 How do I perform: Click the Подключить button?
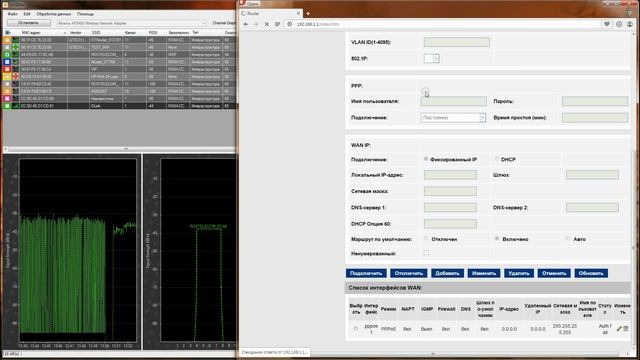[x=366, y=273]
